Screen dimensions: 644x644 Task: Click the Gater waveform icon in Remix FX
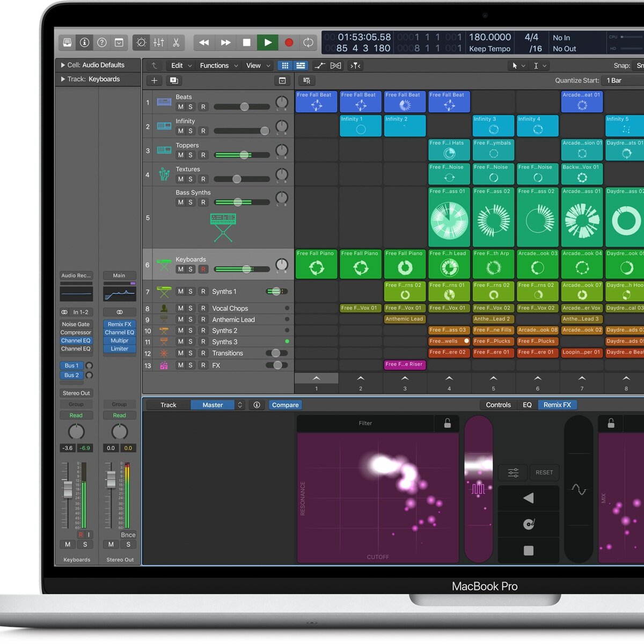478,489
